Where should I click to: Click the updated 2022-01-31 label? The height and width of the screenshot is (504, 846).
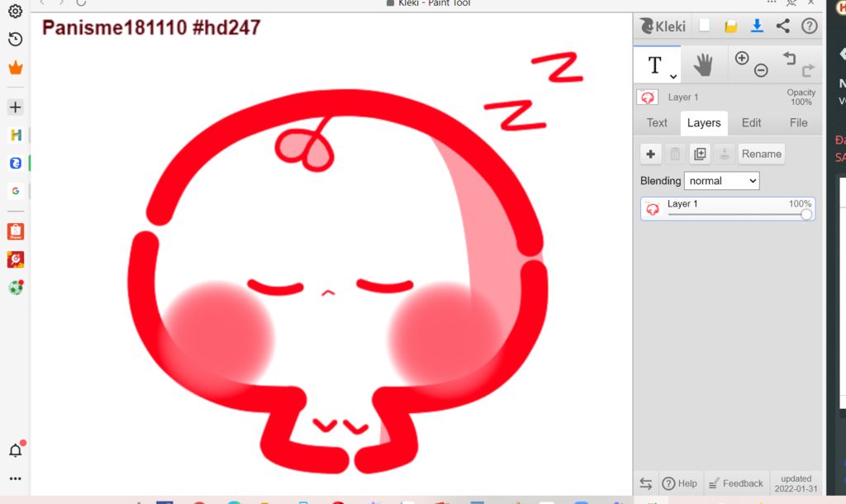(x=796, y=483)
